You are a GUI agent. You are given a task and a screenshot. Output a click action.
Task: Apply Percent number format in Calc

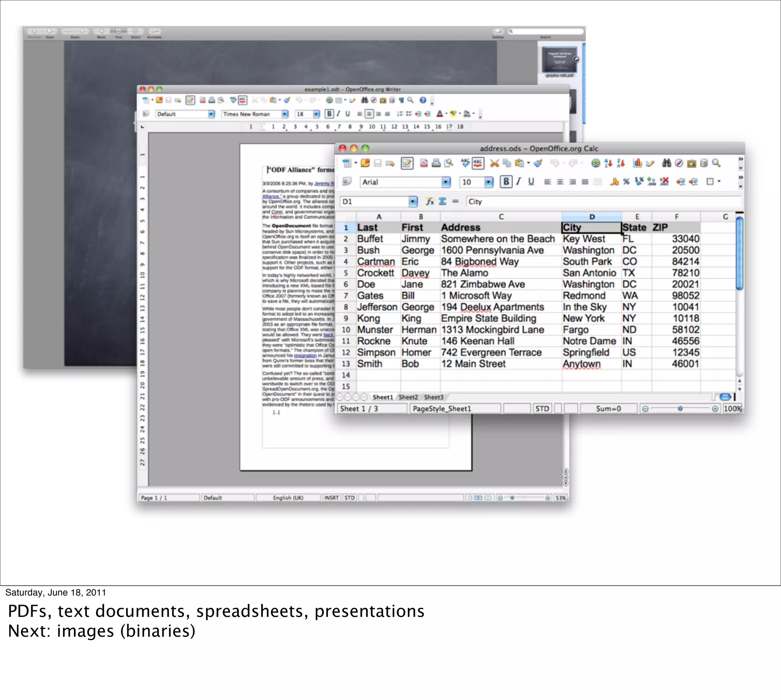[626, 181]
